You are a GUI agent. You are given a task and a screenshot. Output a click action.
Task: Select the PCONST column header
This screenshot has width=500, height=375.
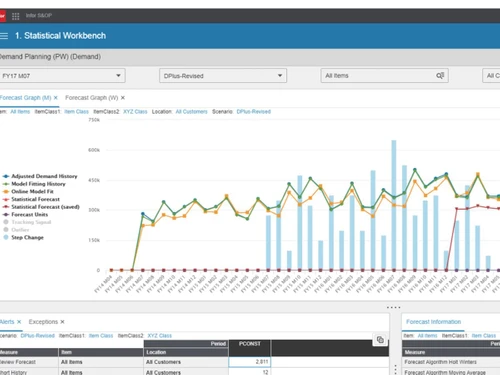(249, 344)
